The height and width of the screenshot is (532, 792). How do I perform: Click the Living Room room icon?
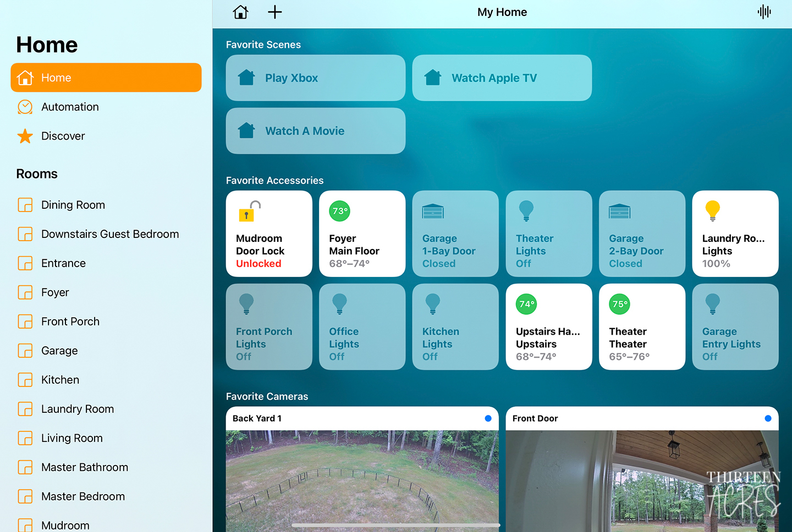(x=25, y=438)
